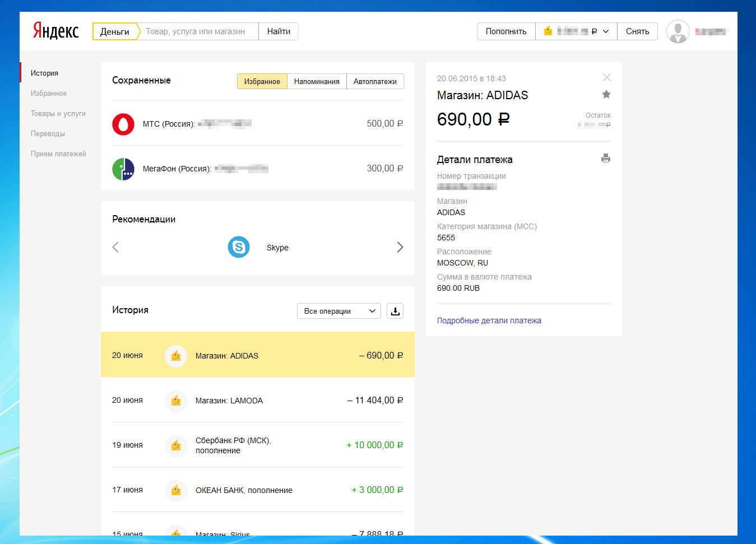Viewport: 756px width, 544px height.
Task: Select Избранное in the left sidebar
Action: [x=49, y=93]
